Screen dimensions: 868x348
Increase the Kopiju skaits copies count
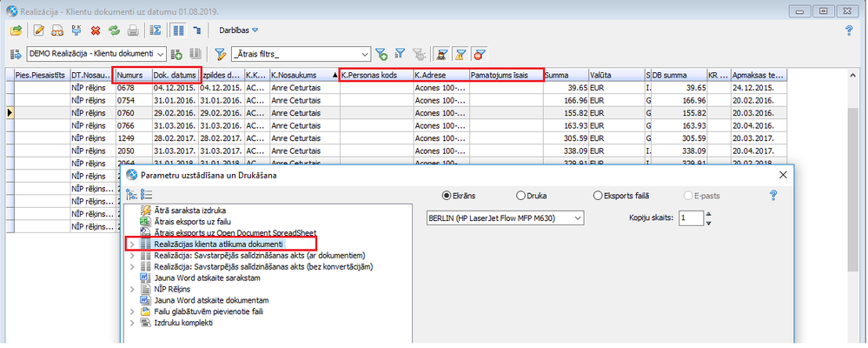click(x=710, y=213)
